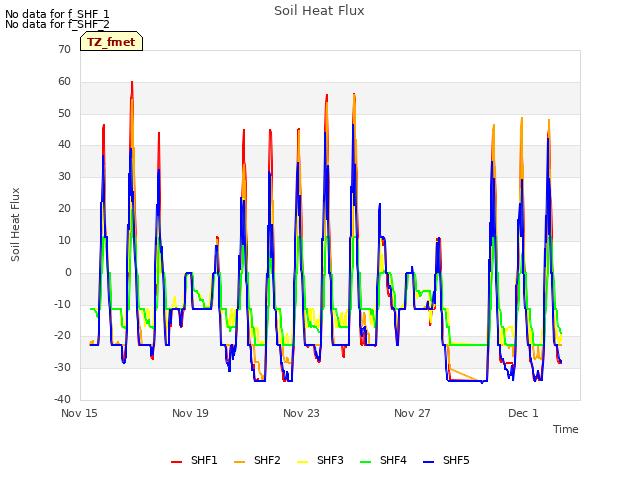Click the 0 y-axis tick label

68,272
